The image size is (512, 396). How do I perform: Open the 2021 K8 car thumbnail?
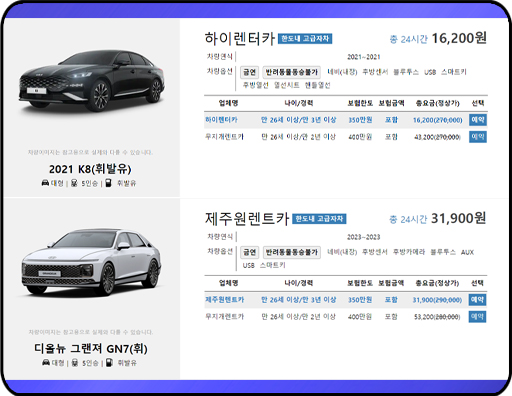[92, 82]
